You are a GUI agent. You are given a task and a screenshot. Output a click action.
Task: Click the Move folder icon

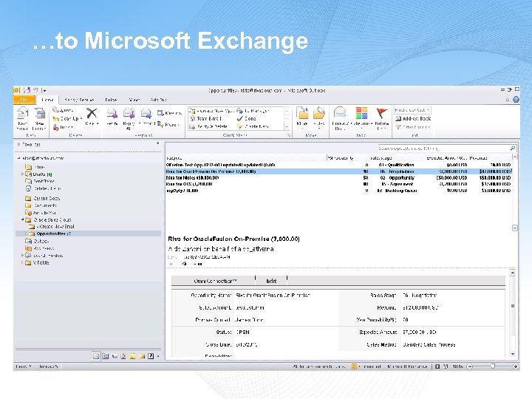(x=302, y=113)
